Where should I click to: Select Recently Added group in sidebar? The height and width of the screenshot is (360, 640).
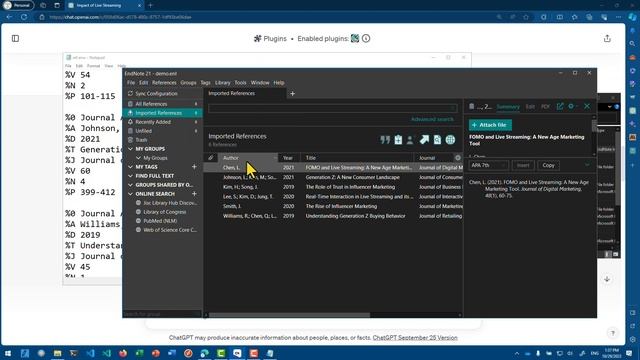pos(162,122)
